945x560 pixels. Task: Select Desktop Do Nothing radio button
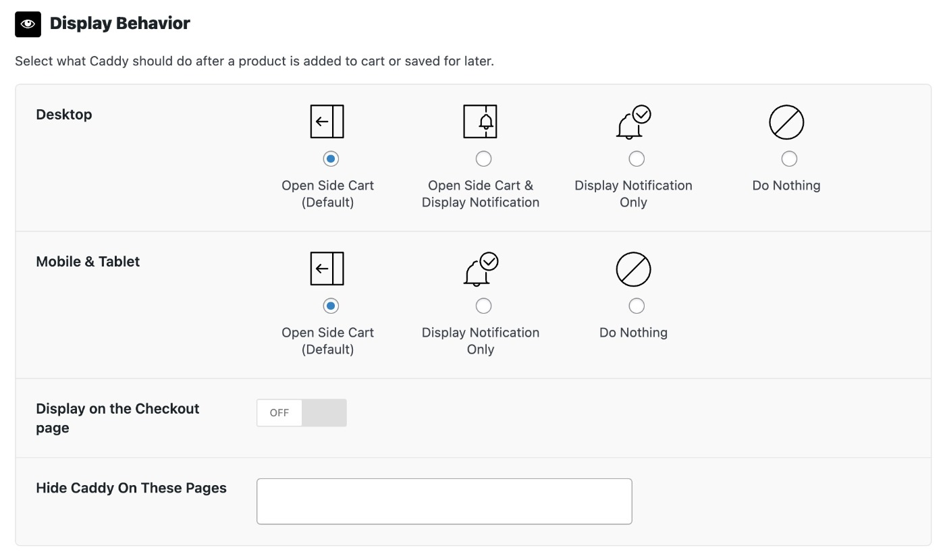789,159
